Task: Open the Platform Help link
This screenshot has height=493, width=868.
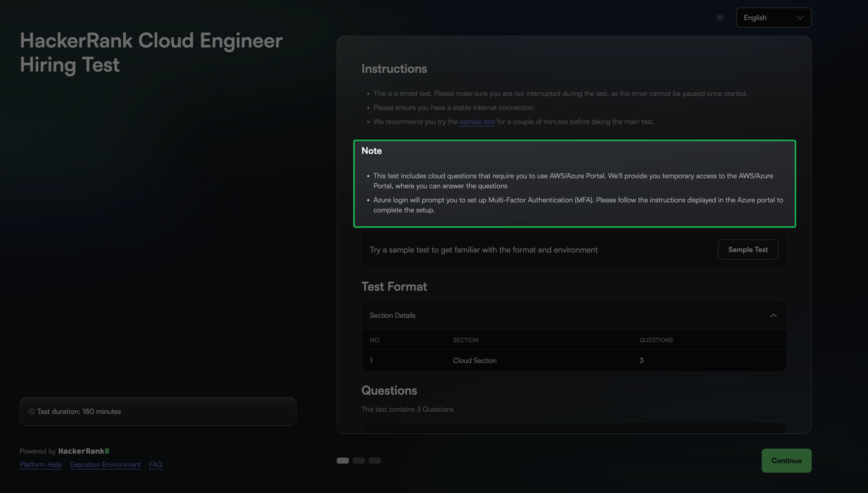Action: [x=41, y=465]
